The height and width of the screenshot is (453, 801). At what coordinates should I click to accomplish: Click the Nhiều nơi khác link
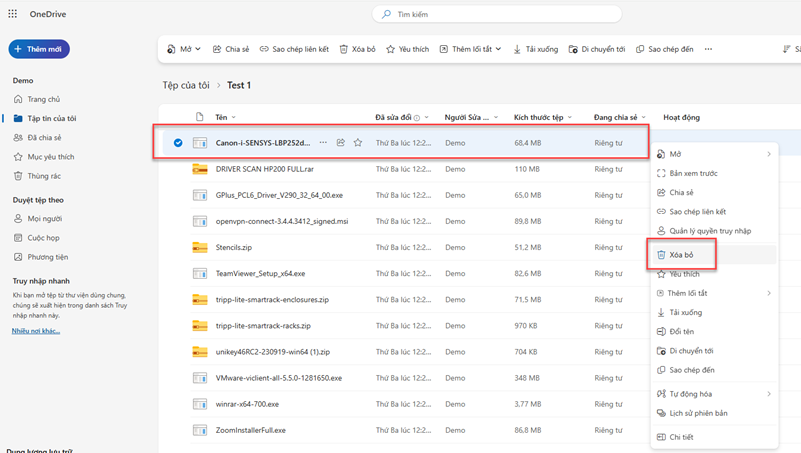(x=36, y=331)
